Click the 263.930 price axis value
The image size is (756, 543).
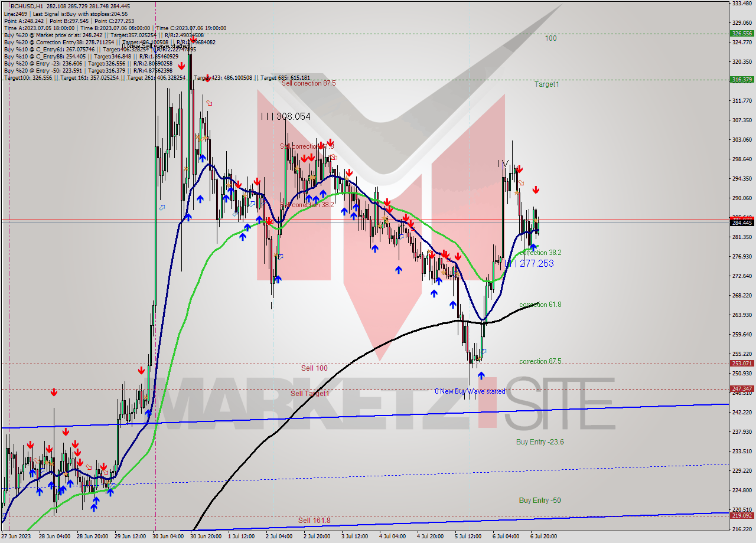coord(742,315)
